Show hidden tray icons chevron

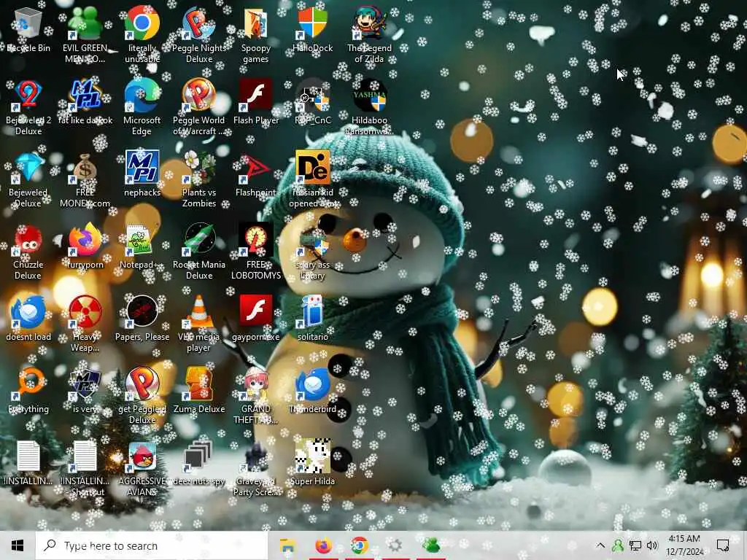pyautogui.click(x=600, y=545)
